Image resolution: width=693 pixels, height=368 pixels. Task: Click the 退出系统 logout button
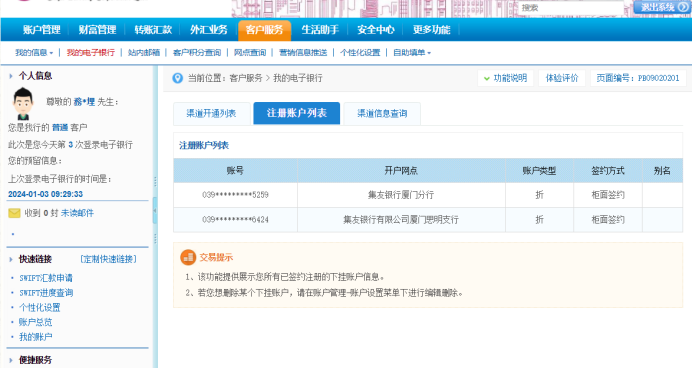tap(662, 7)
